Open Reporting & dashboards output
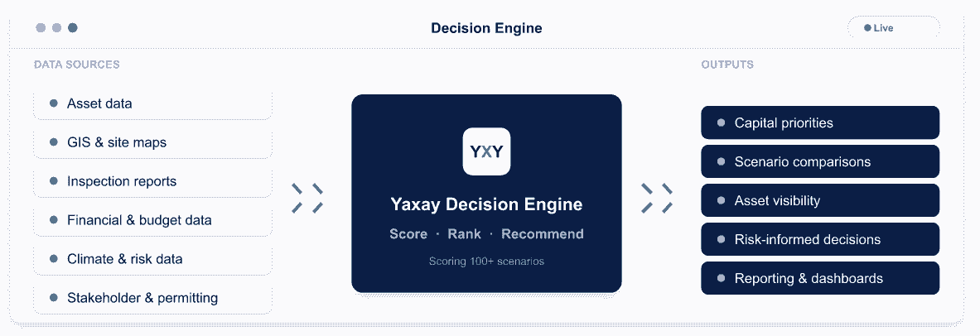 point(820,278)
